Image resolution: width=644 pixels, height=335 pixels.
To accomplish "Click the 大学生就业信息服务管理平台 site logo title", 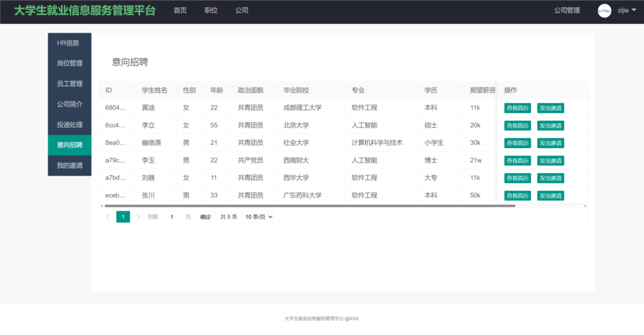I will (84, 11).
